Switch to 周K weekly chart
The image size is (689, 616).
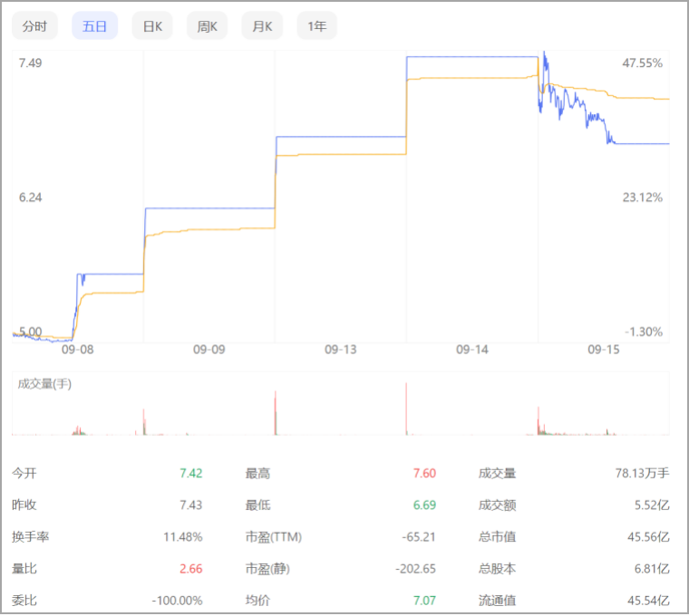tap(207, 26)
